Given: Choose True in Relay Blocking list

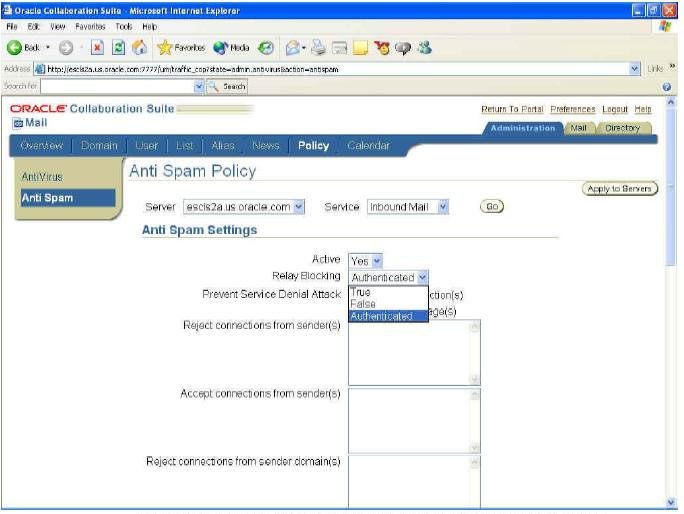Looking at the screenshot, I should (x=388, y=292).
